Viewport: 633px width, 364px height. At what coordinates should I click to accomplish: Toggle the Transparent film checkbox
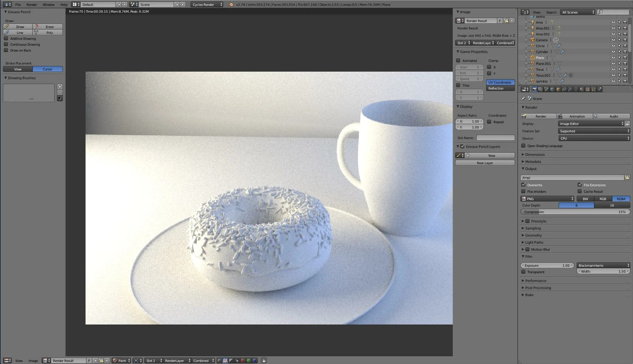[523, 272]
